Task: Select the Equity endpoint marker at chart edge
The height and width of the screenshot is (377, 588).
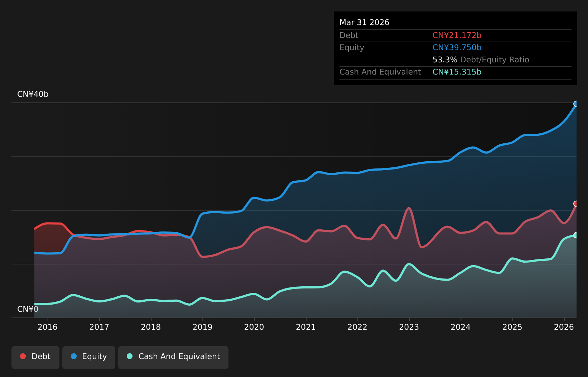Action: pyautogui.click(x=576, y=104)
